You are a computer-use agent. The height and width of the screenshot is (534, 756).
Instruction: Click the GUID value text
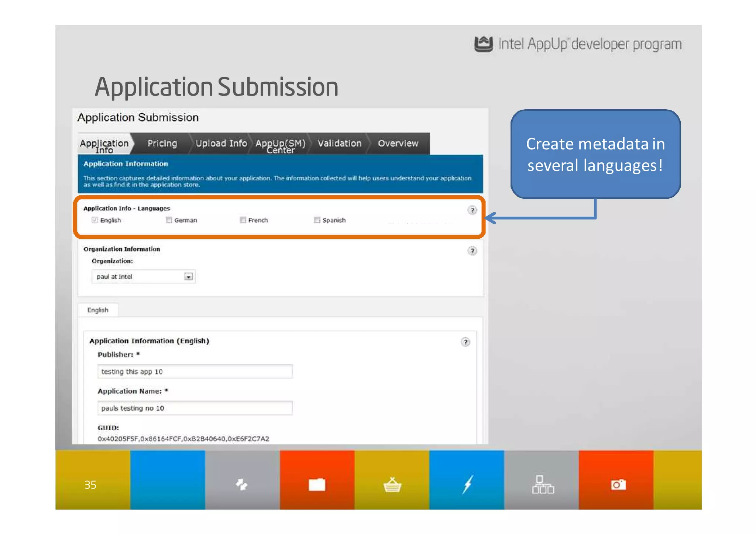(183, 439)
